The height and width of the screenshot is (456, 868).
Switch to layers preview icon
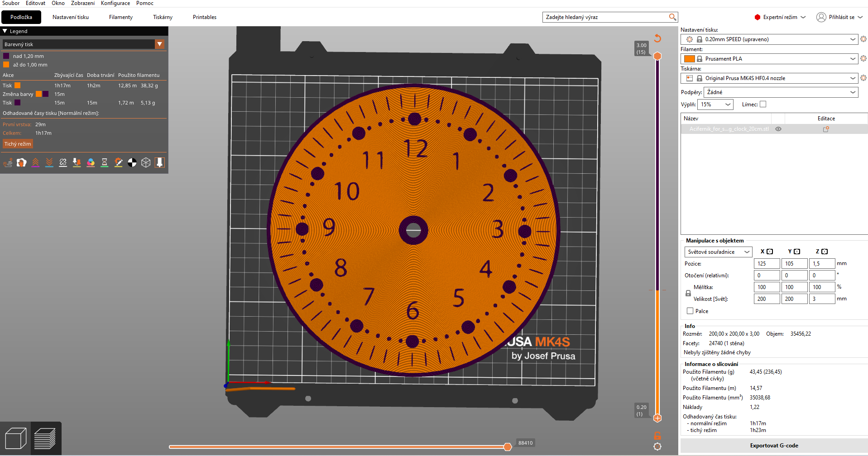point(45,439)
